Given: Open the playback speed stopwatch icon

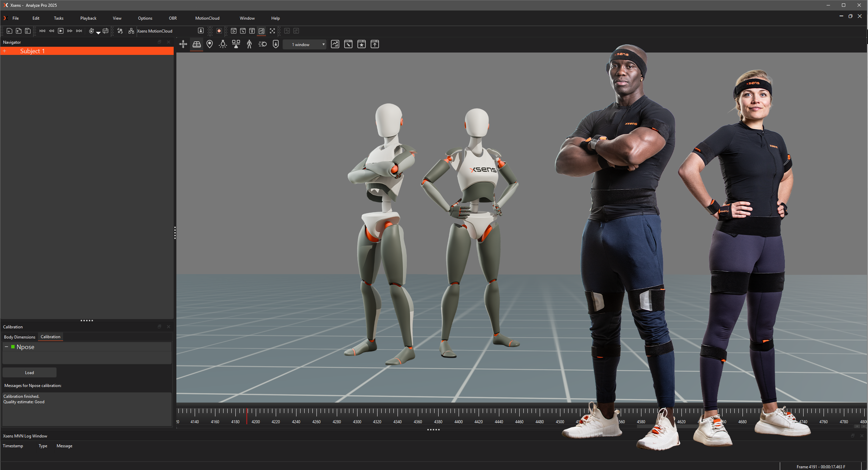Looking at the screenshot, I should (x=91, y=31).
